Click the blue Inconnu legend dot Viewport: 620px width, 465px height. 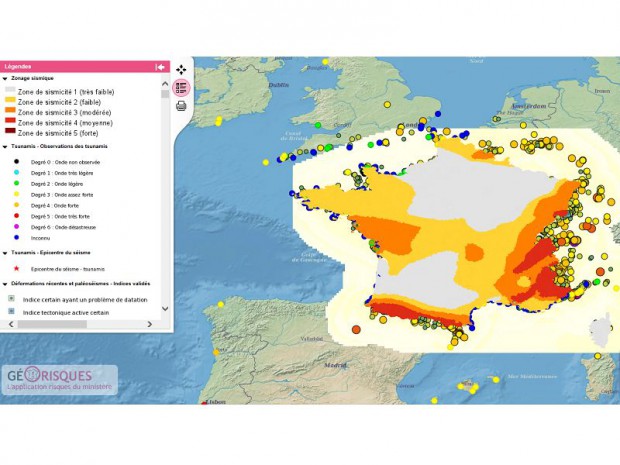coord(16,238)
